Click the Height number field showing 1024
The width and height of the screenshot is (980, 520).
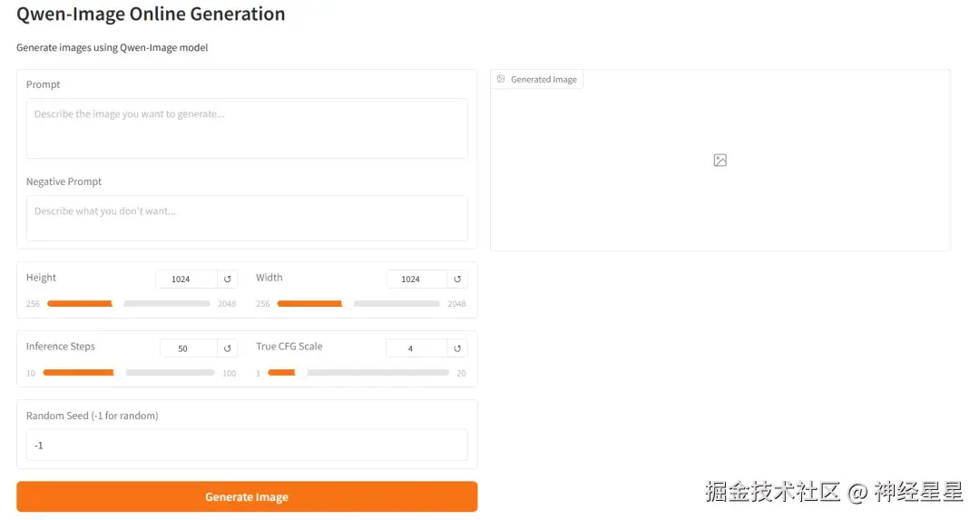186,280
